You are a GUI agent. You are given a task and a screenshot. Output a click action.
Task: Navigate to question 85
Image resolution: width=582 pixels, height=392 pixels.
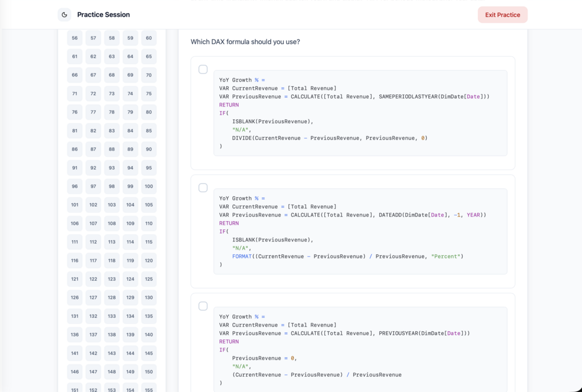149,131
